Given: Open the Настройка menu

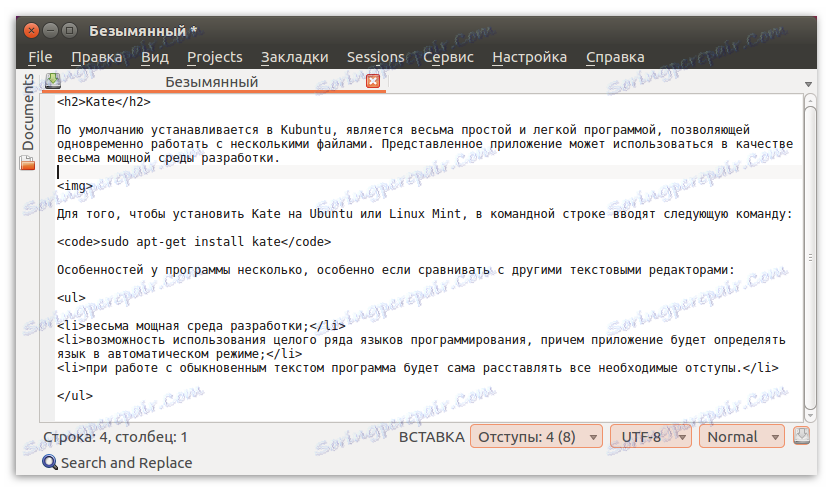Looking at the screenshot, I should pos(530,57).
